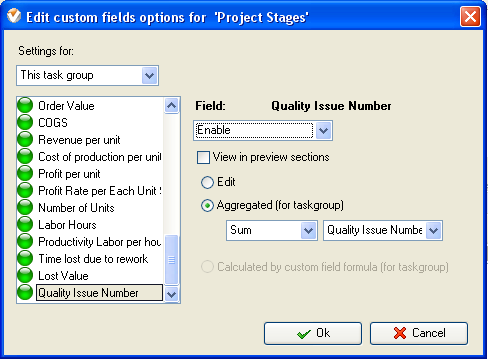Click the green icon next to Quality Issue Number
Image resolution: width=488 pixels, height=360 pixels.
pyautogui.click(x=25, y=292)
